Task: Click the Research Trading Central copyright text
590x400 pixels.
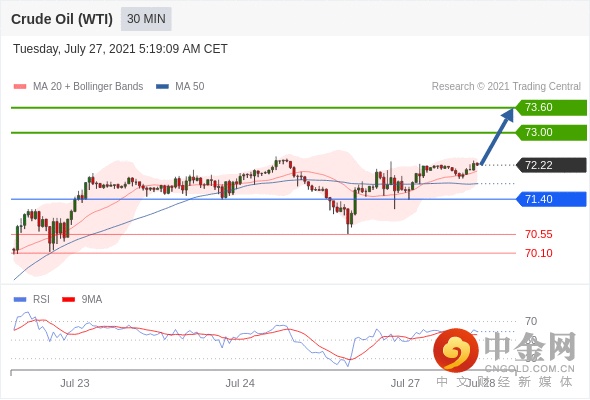Action: click(x=506, y=87)
